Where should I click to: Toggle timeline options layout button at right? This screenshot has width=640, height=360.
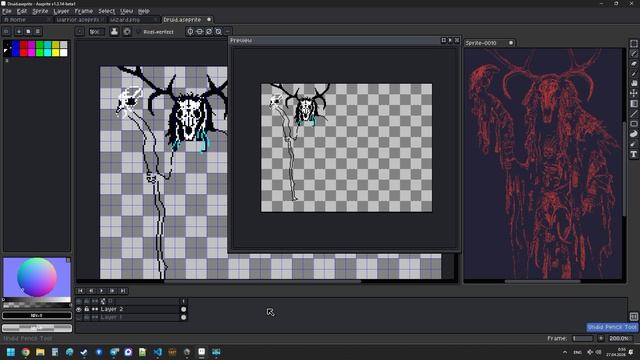tap(633, 316)
